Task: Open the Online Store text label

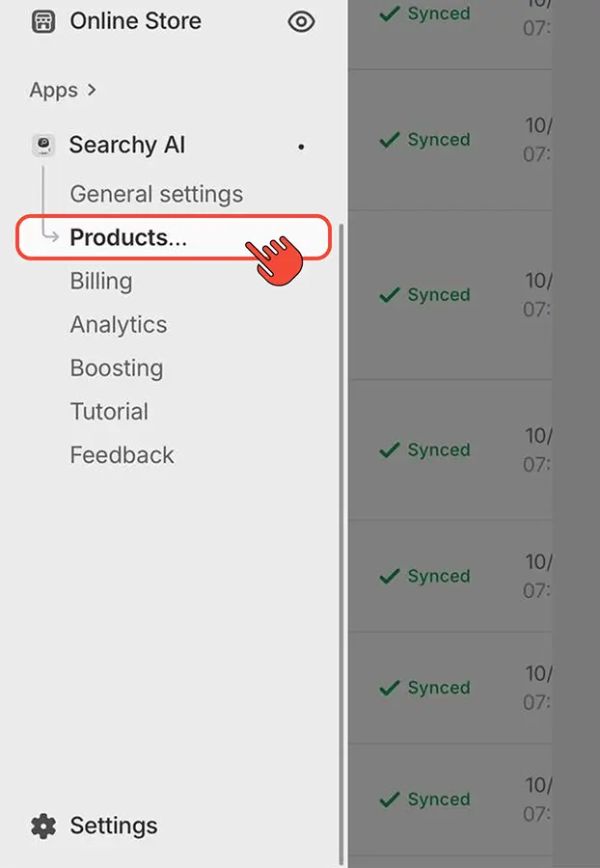Action: click(136, 21)
